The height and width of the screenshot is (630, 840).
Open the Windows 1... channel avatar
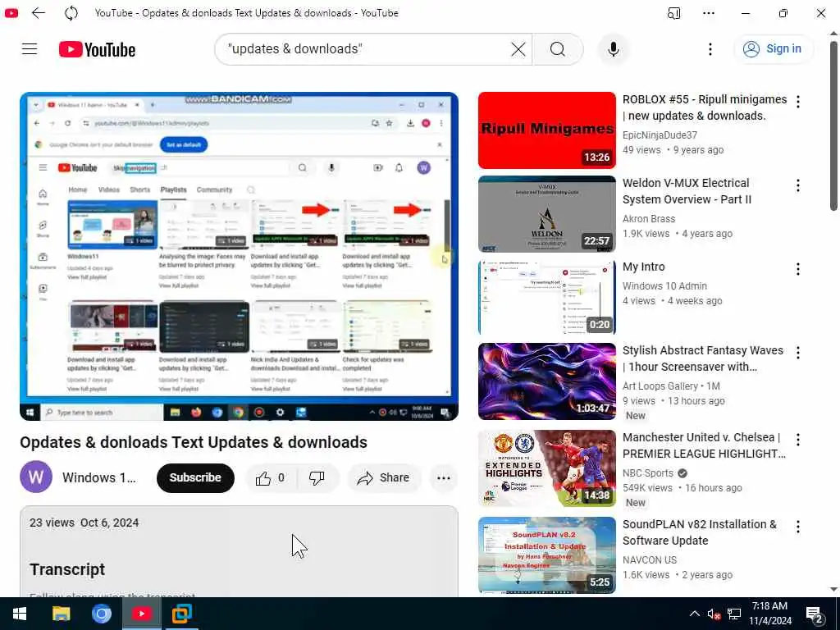tap(36, 477)
